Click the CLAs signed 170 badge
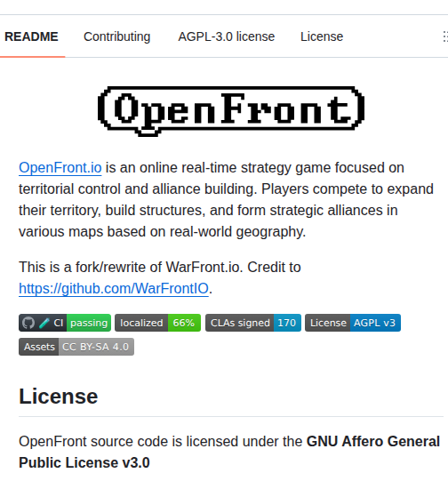This screenshot has height=481, width=448. (x=253, y=323)
